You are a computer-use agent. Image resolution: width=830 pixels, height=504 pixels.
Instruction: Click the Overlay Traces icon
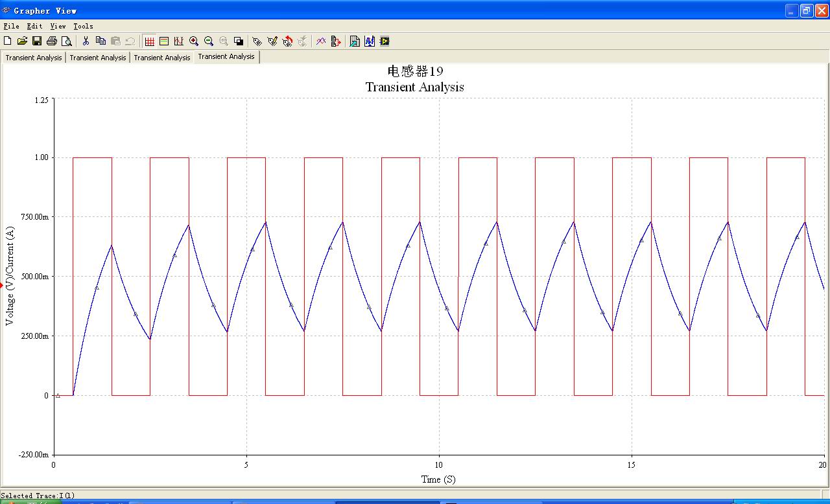click(321, 41)
